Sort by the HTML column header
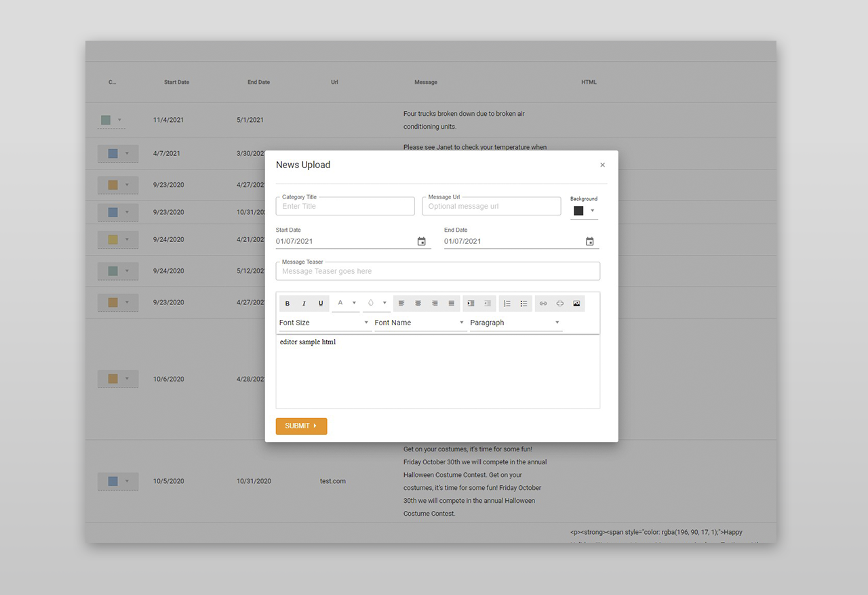The width and height of the screenshot is (868, 595). coord(589,82)
